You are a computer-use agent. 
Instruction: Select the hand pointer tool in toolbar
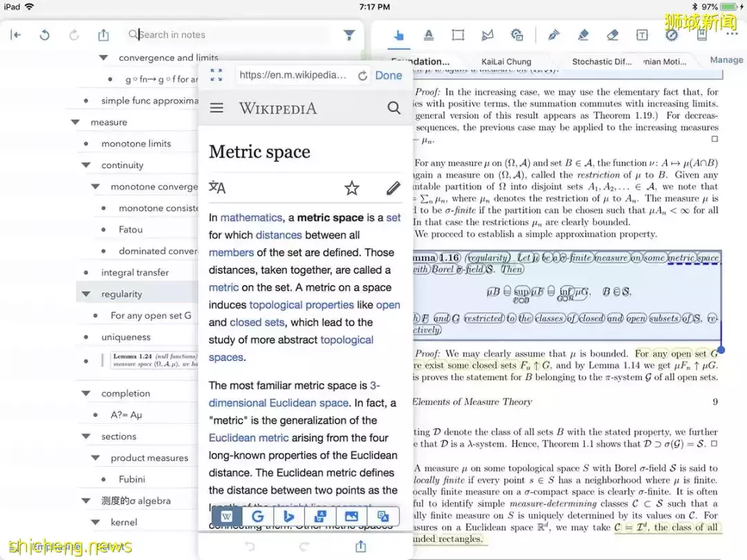click(x=398, y=35)
